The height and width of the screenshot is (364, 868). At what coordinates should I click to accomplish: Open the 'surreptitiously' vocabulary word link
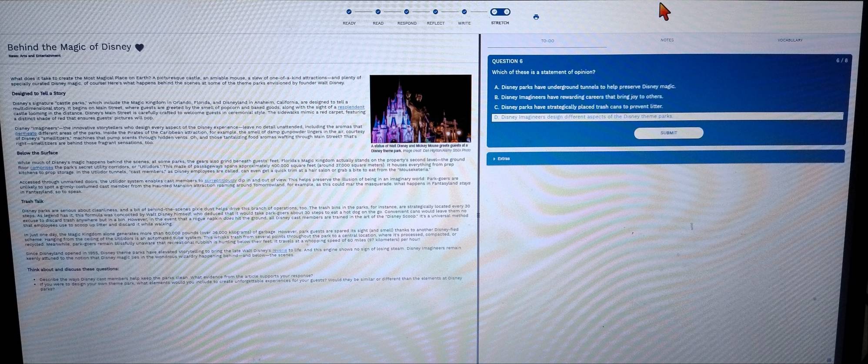point(220,181)
